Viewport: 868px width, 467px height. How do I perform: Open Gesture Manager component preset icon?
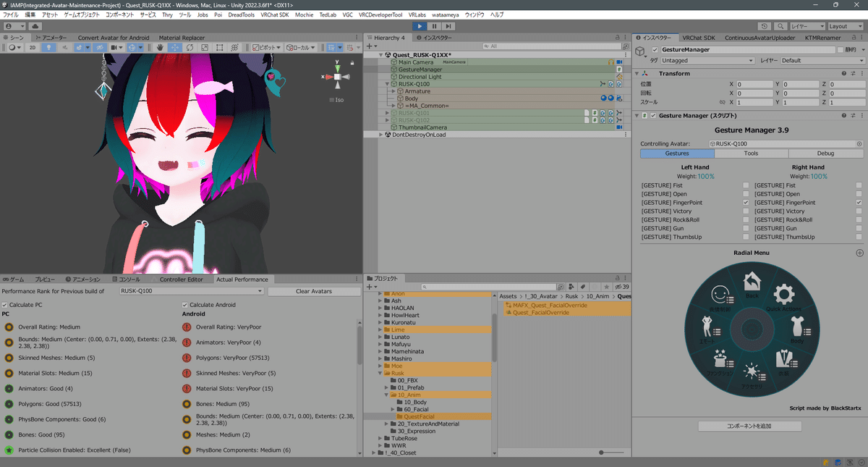(853, 116)
